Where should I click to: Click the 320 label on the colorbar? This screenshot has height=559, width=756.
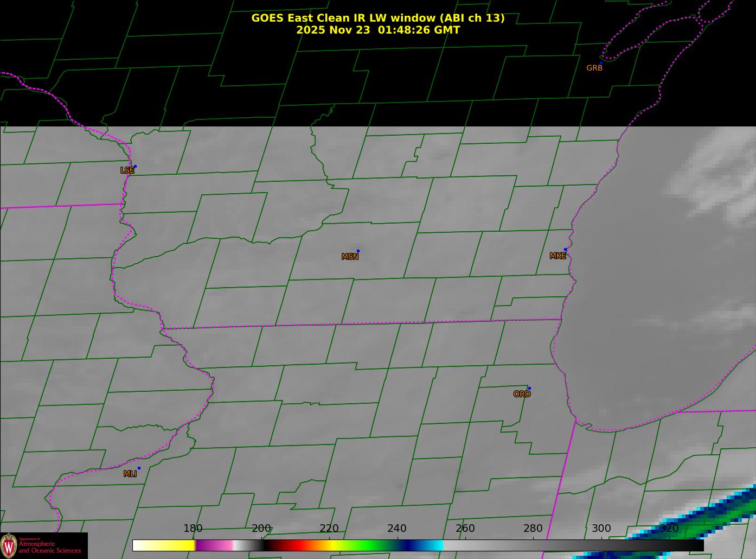point(669,528)
